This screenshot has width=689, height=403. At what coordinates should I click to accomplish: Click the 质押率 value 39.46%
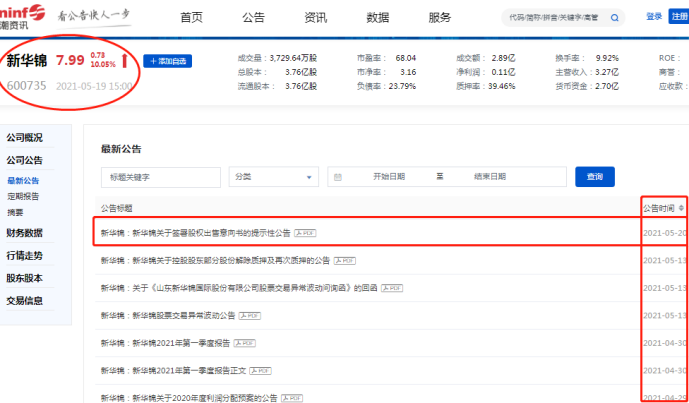click(502, 86)
